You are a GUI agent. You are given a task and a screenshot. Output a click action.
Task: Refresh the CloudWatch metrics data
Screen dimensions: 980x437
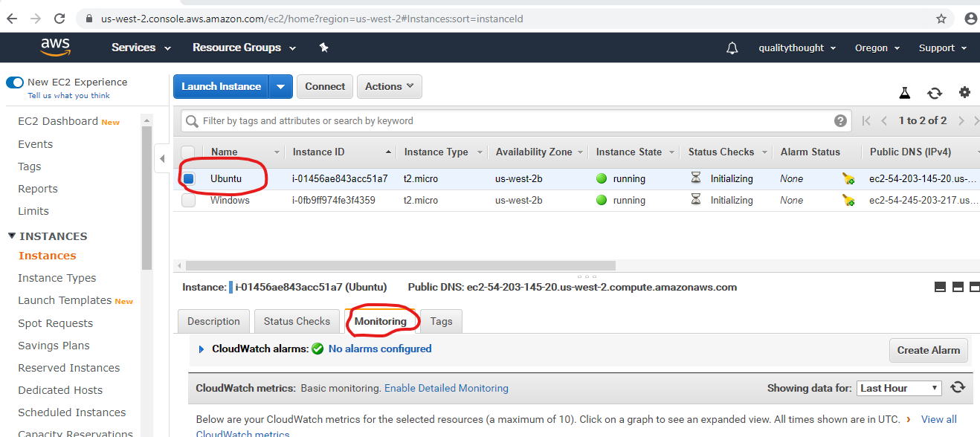click(x=958, y=387)
